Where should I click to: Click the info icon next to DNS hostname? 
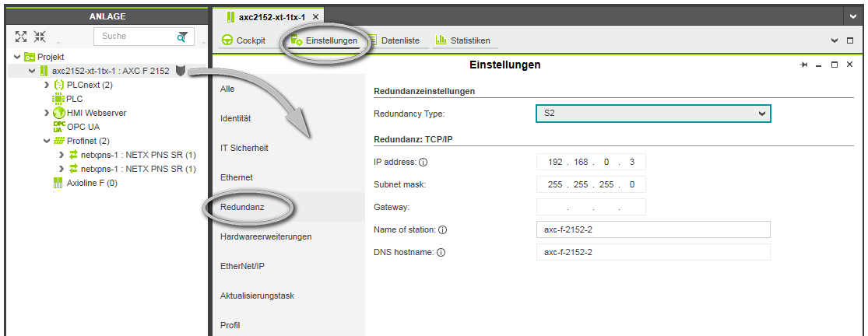tap(441, 253)
